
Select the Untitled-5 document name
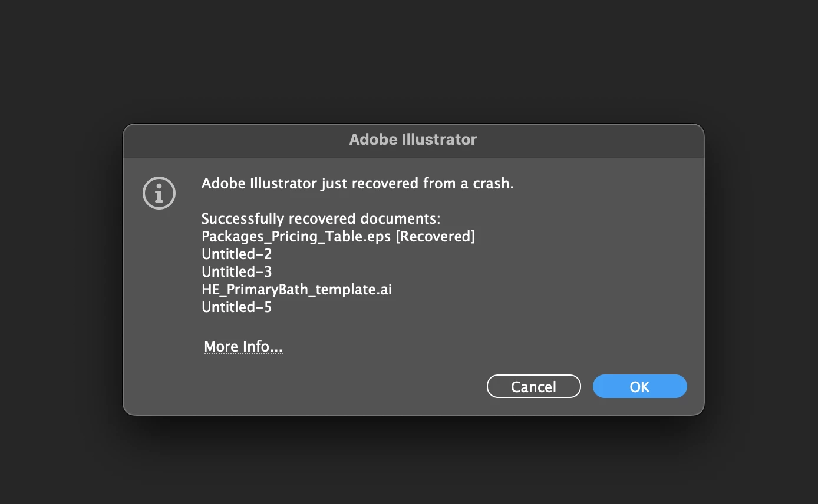[236, 307]
